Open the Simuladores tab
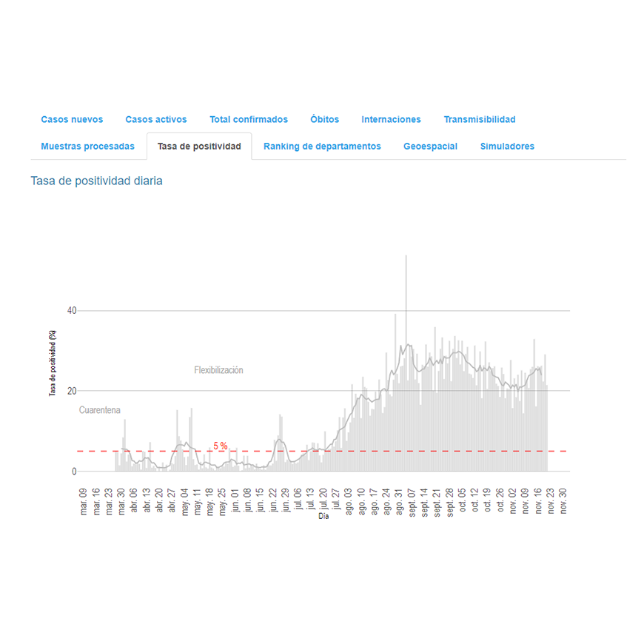644x644 pixels. coord(507,147)
